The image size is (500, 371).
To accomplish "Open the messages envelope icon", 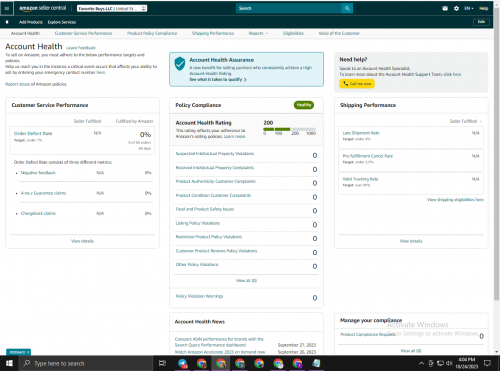I will [x=445, y=8].
